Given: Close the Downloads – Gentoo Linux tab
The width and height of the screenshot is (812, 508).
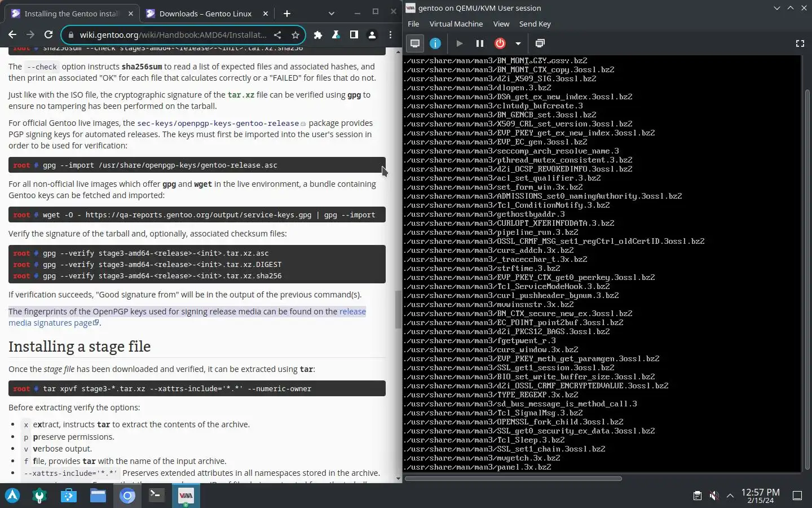Looking at the screenshot, I should pyautogui.click(x=266, y=14).
